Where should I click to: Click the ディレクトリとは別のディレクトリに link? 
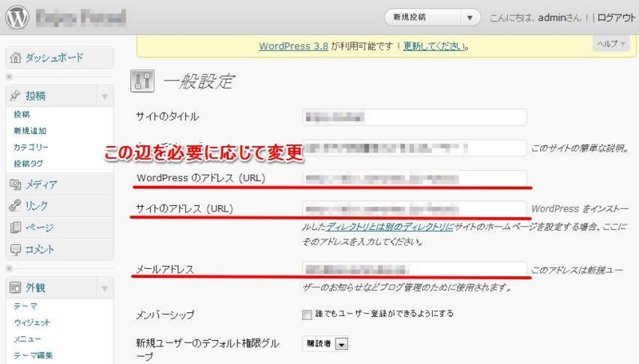[390, 227]
